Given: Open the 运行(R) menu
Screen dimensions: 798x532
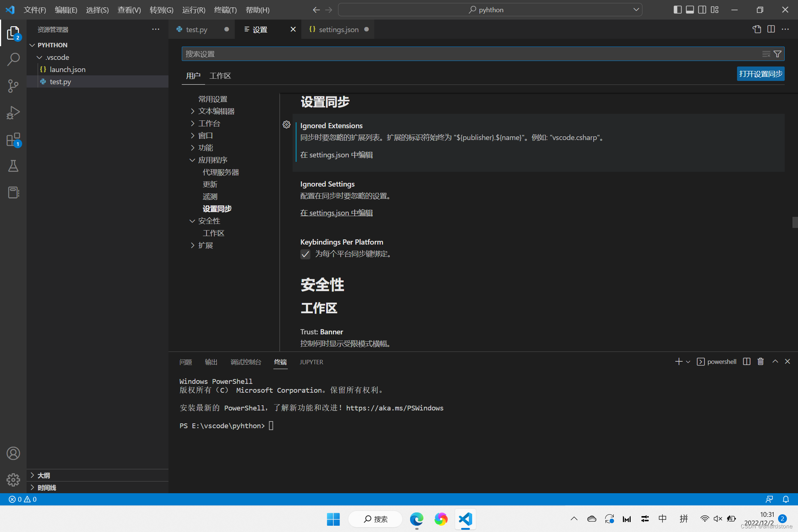Looking at the screenshot, I should (x=193, y=10).
